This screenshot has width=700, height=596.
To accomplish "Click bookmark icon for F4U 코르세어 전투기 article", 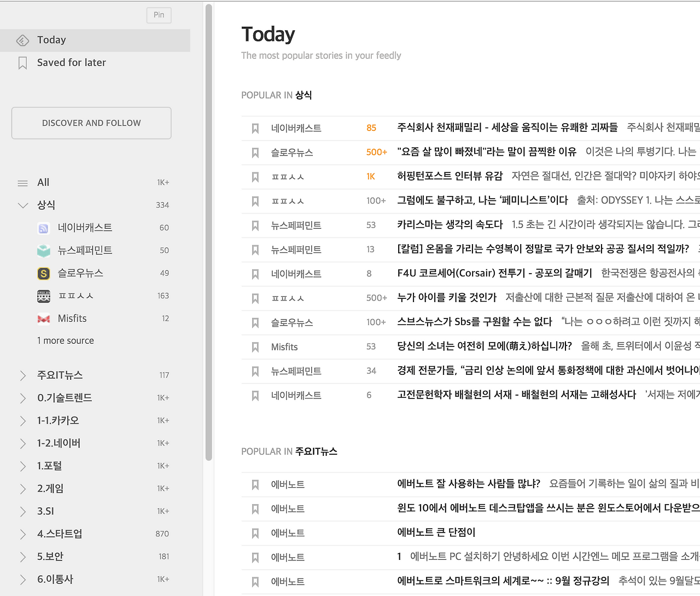I will (255, 274).
